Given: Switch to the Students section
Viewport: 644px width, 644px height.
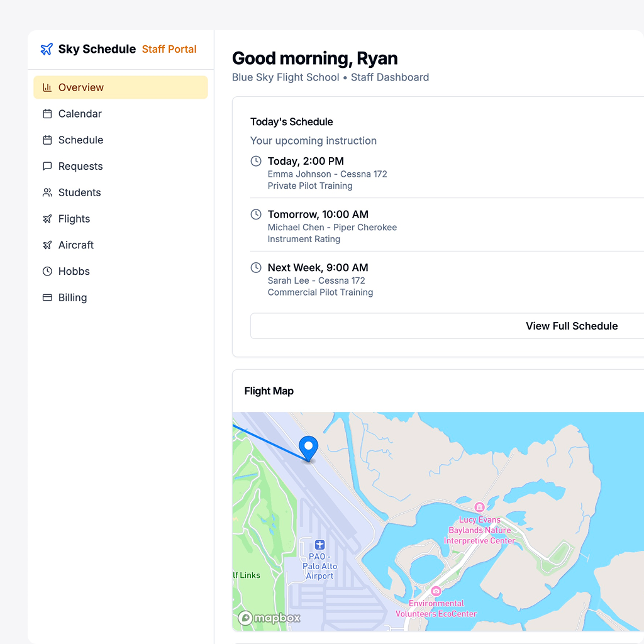Looking at the screenshot, I should point(79,192).
